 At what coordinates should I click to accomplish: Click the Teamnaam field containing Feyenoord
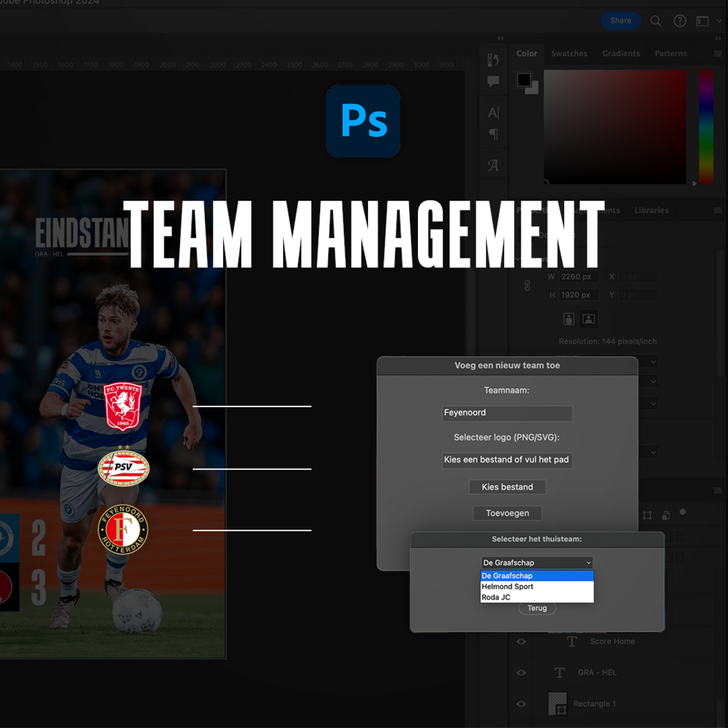point(507,413)
